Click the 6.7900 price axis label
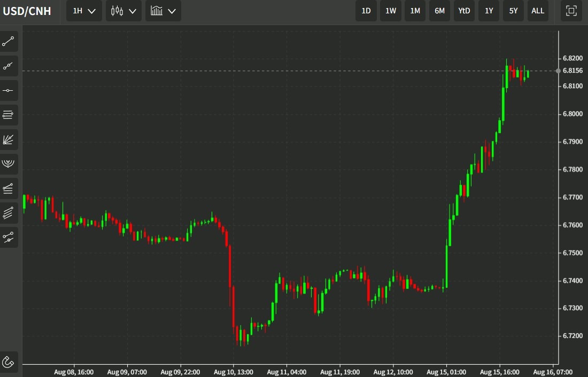This screenshot has height=377, width=588. (x=572, y=142)
